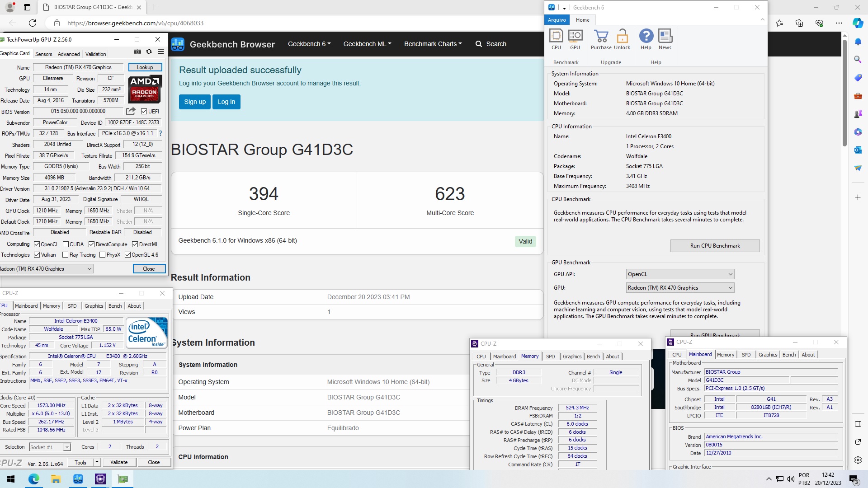This screenshot has height=488, width=868.
Task: Open the Outlook icon in Edge sidebar
Action: click(x=858, y=150)
